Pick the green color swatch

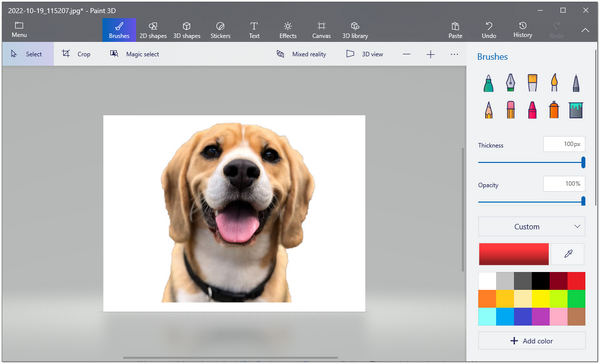576,299
